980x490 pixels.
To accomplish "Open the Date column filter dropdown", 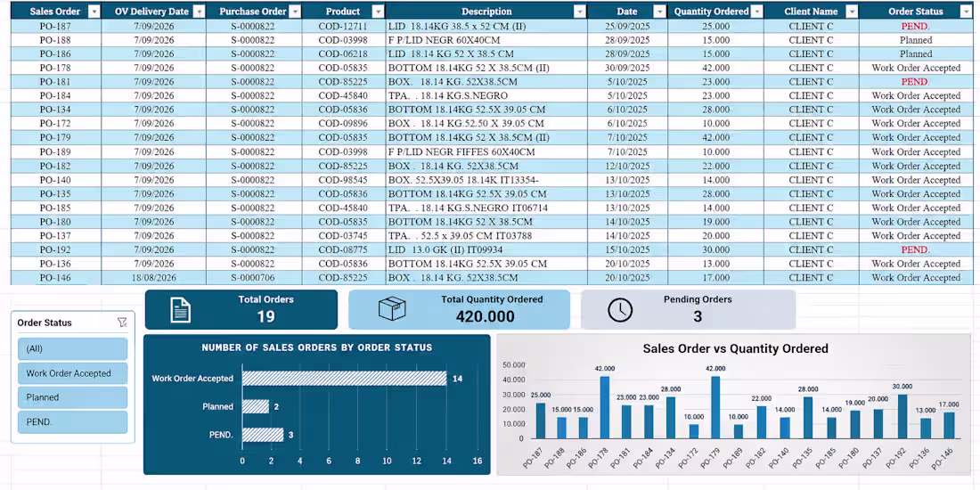I will [x=660, y=12].
